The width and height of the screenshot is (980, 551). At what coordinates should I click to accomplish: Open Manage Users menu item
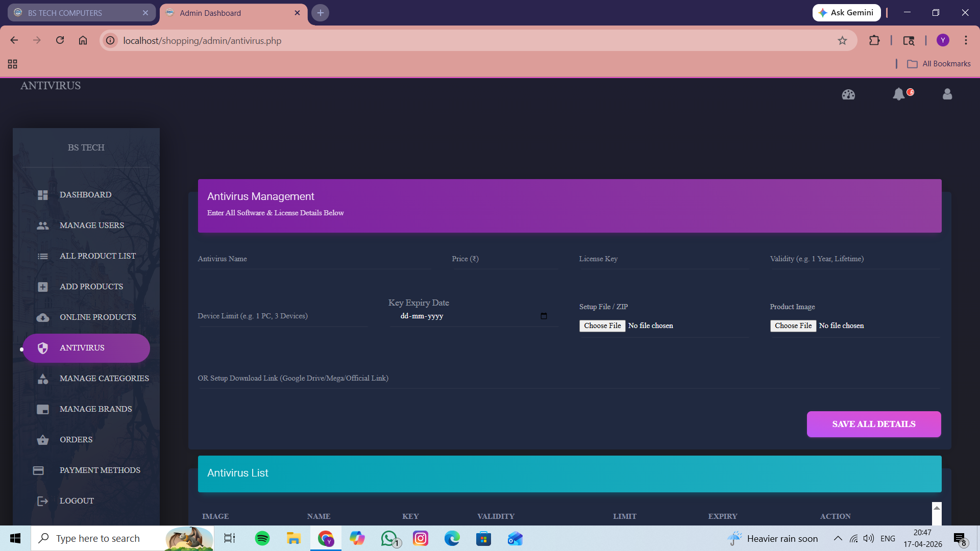92,226
